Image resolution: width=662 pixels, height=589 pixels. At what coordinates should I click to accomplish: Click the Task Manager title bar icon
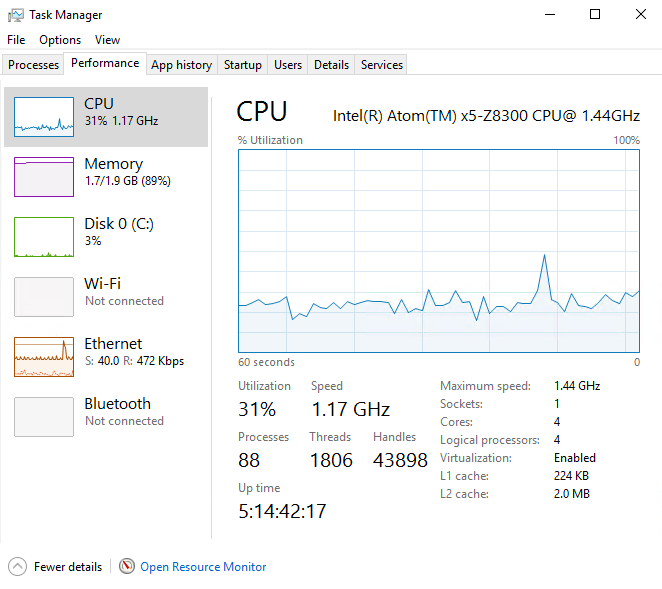coord(16,15)
